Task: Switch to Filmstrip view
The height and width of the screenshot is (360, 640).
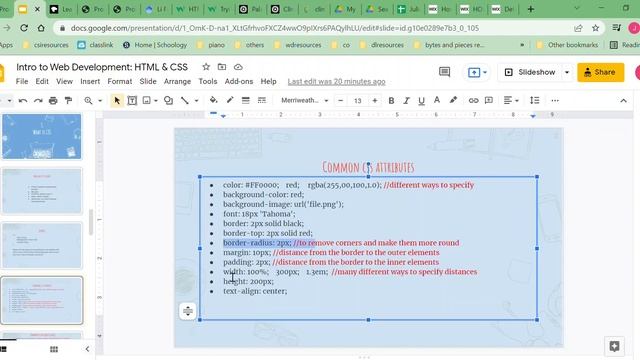Action: coord(4,349)
